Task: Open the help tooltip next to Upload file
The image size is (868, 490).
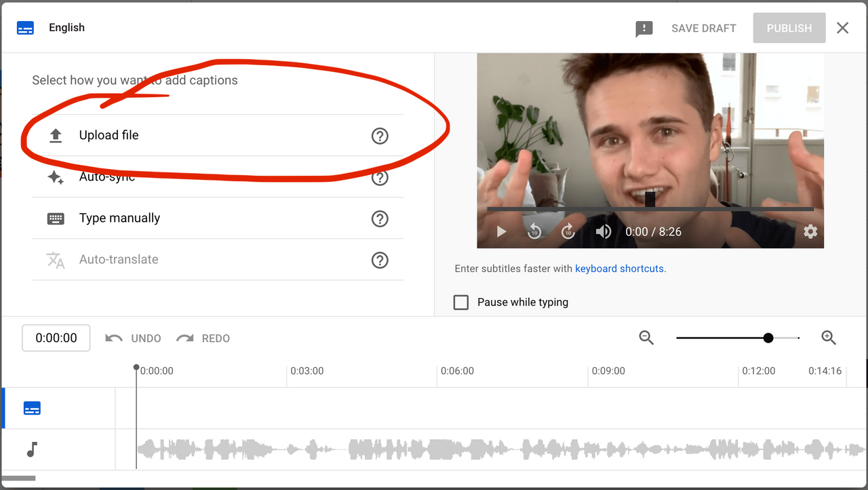Action: 380,136
